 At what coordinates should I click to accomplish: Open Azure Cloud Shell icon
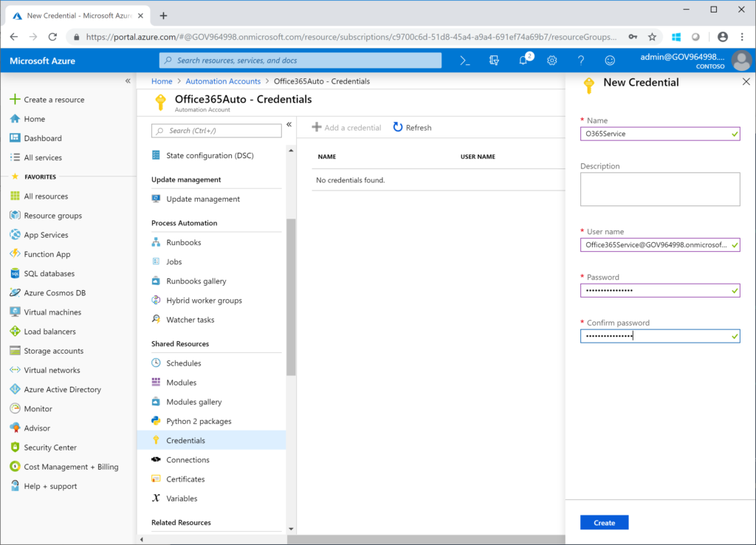tap(464, 60)
